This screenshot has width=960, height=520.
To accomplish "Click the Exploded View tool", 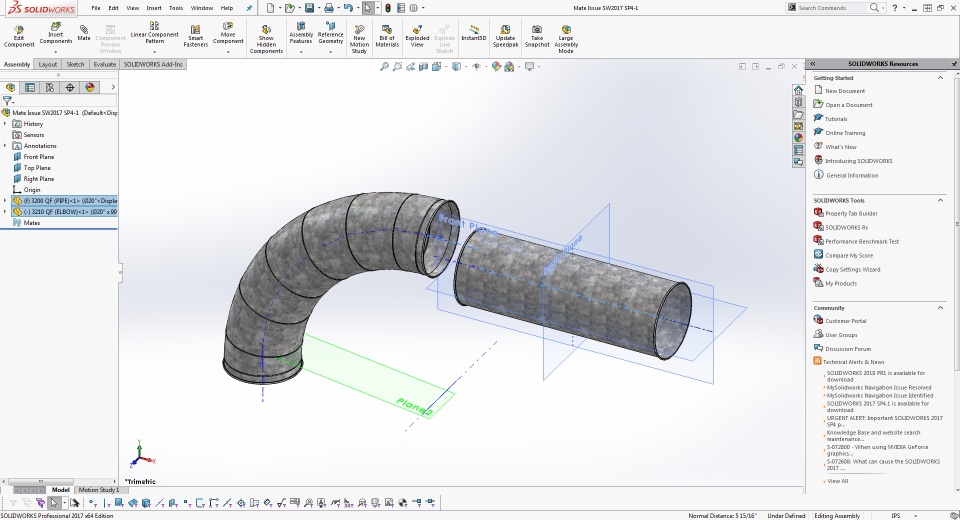I will pyautogui.click(x=417, y=34).
